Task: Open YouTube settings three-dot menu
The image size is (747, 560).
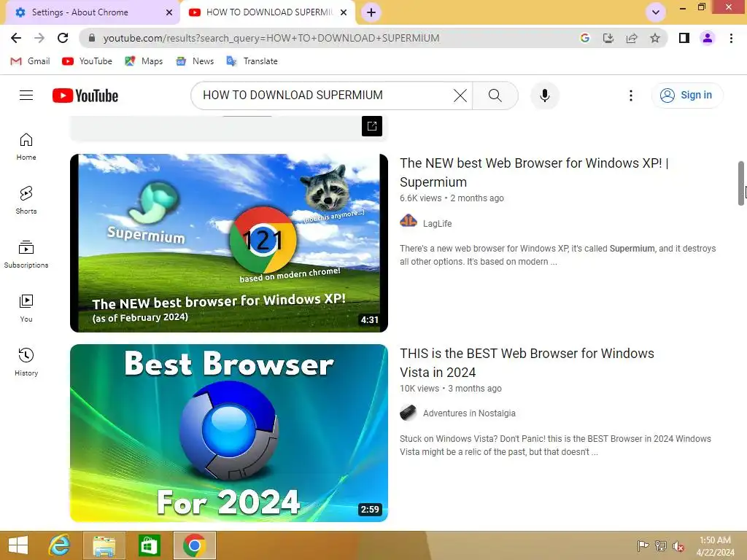Action: [631, 96]
